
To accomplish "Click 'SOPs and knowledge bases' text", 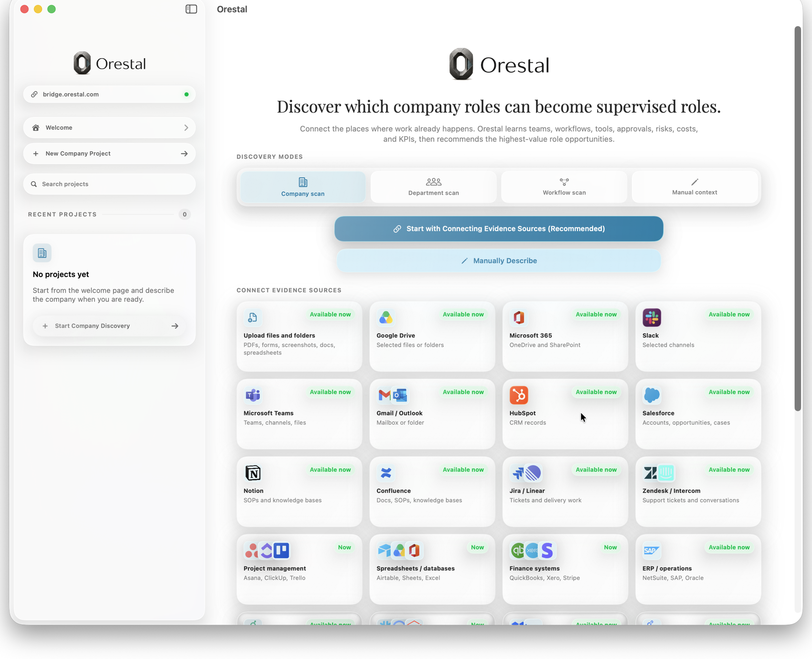I will pos(282,500).
